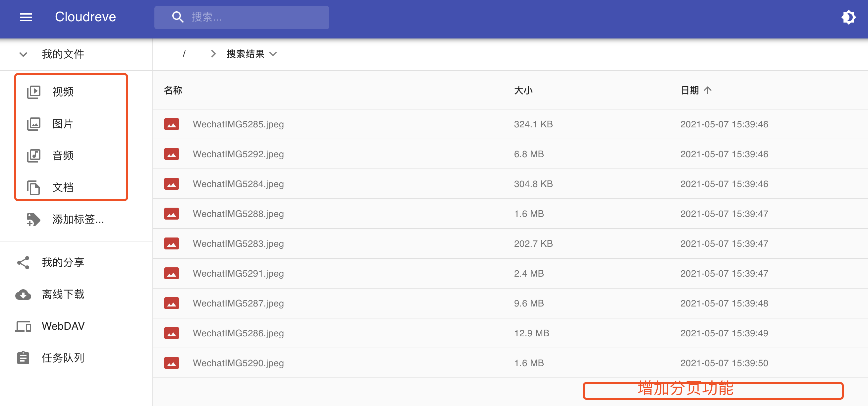Toggle the date sort direction arrow
The image size is (868, 406).
[x=708, y=91]
